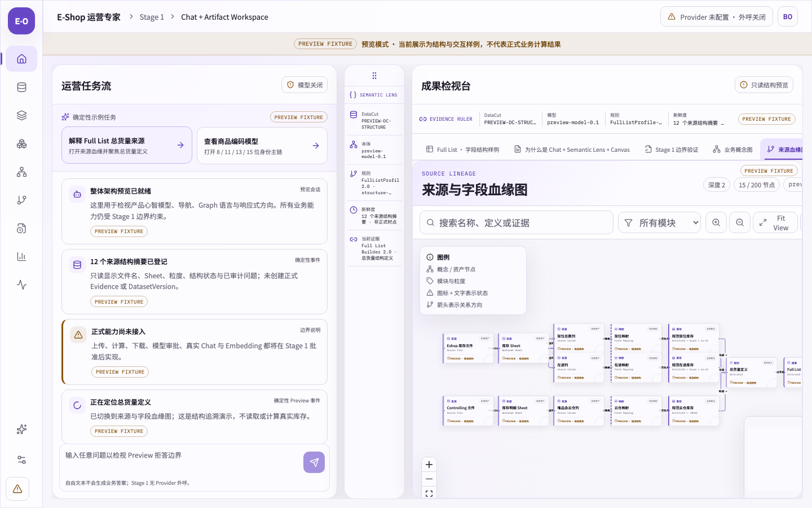The width and height of the screenshot is (812, 508).
Task: Click the Evidence Ruler link icon
Action: 423,119
